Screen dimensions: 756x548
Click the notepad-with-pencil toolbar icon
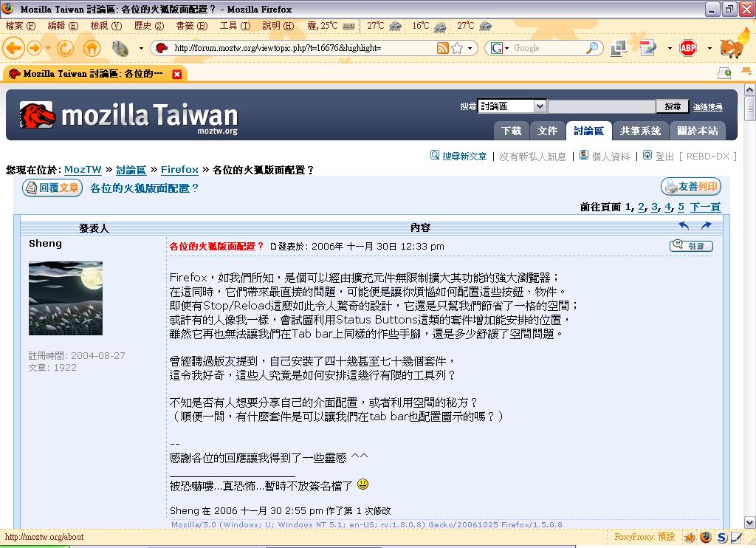648,48
